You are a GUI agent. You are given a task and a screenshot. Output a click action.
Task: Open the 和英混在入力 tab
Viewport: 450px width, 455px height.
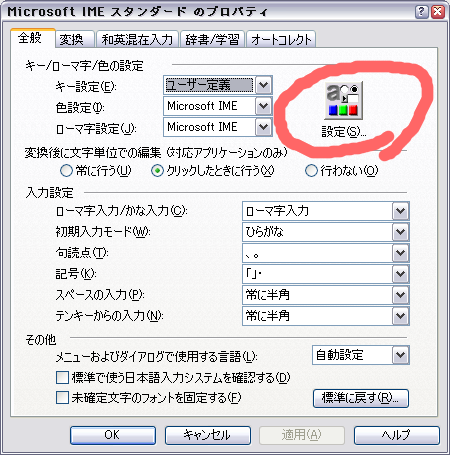(137, 40)
